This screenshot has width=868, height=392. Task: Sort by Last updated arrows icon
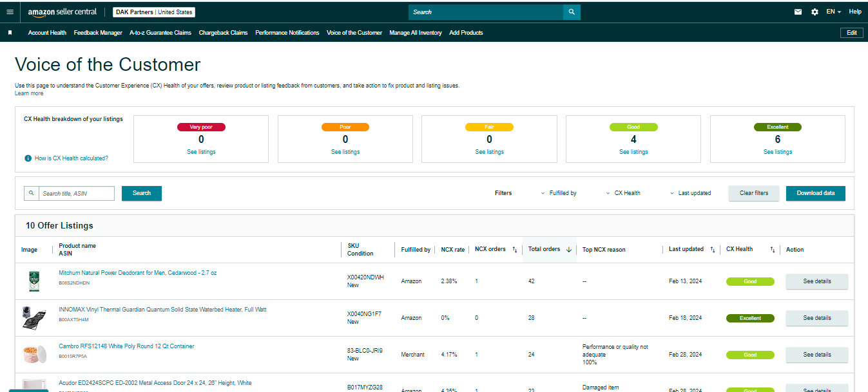(x=712, y=250)
